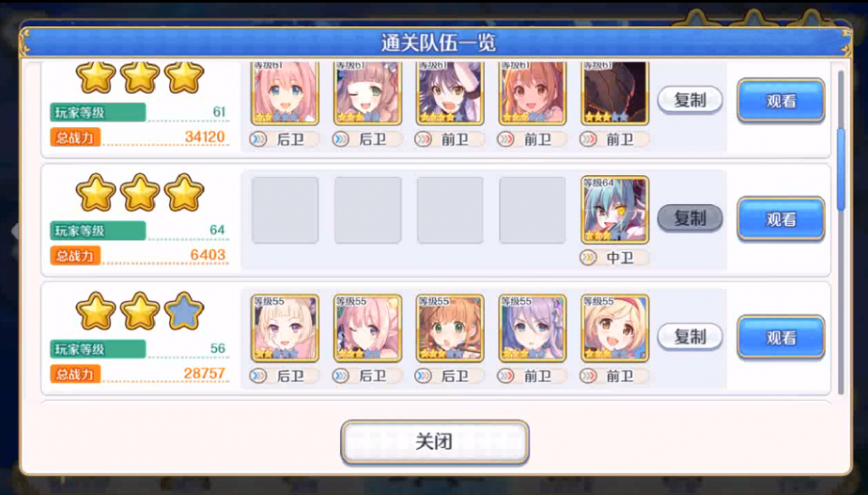
Task: Click the greyed 复制 button for solo team
Action: point(690,218)
